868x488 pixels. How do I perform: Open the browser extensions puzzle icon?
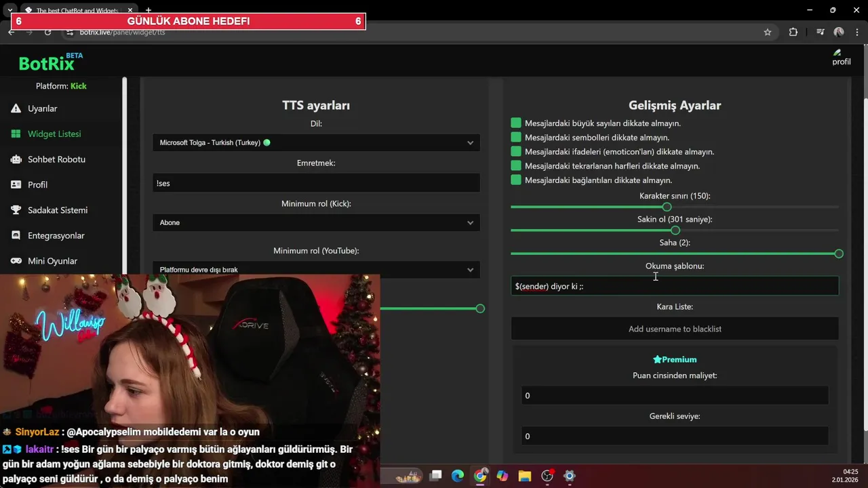(x=793, y=32)
